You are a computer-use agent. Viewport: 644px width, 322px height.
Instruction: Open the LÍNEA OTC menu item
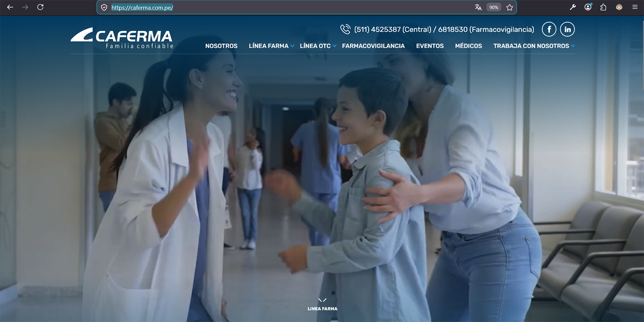tap(315, 46)
